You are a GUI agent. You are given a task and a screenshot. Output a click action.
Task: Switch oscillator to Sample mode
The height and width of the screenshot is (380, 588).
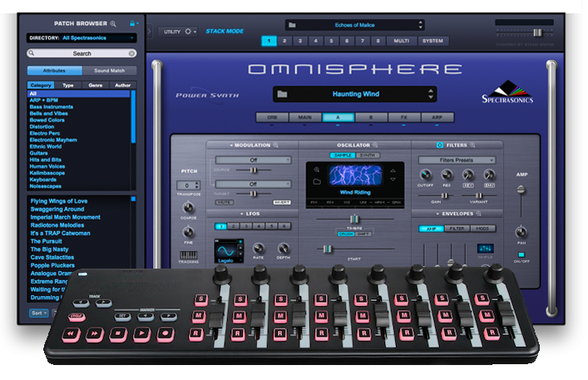point(343,155)
